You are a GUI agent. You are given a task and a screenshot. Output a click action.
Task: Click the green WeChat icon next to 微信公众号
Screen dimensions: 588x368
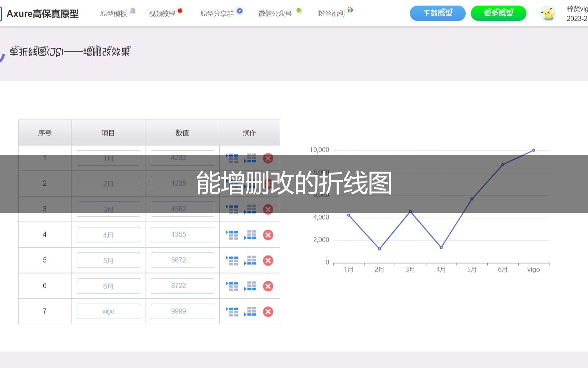(x=299, y=11)
